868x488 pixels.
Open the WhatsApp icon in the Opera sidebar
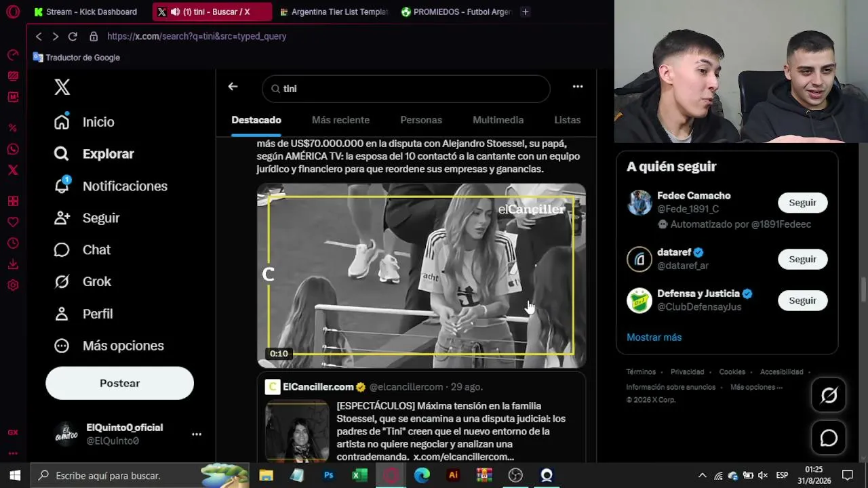13,149
